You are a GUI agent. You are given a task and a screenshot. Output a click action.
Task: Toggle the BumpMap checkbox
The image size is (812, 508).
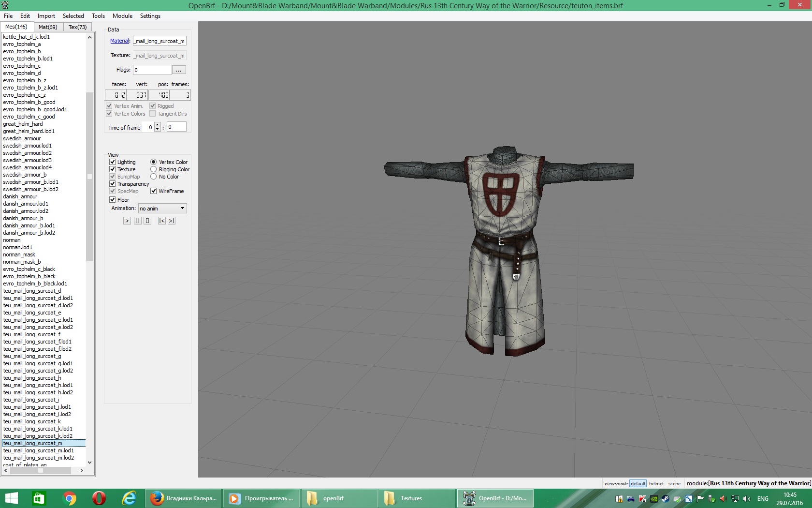(x=112, y=177)
